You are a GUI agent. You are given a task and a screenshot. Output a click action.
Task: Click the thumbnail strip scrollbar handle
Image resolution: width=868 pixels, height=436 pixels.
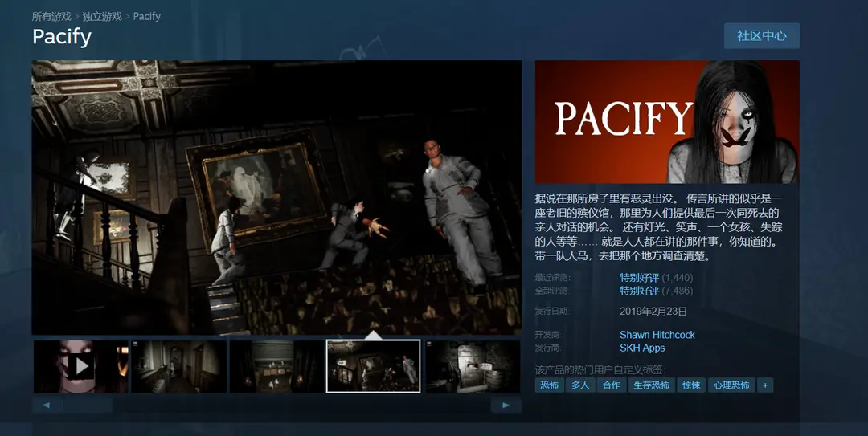point(88,405)
